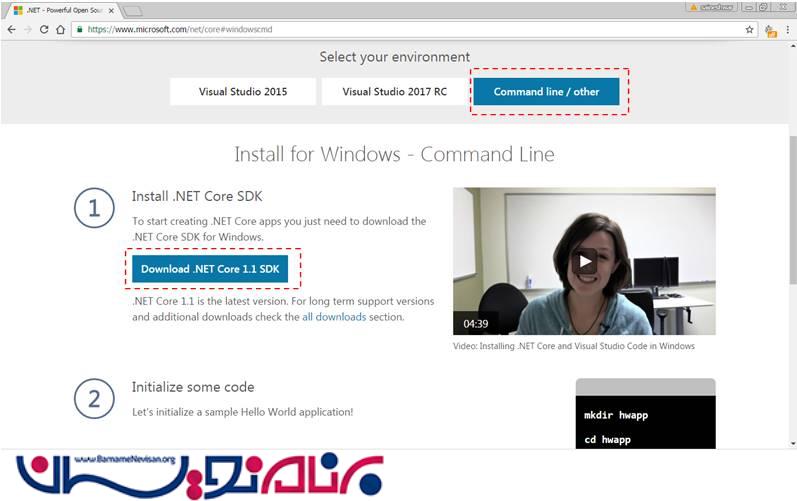Click the address bar URL field
Viewport: 797px width, 501px height.
(400, 30)
